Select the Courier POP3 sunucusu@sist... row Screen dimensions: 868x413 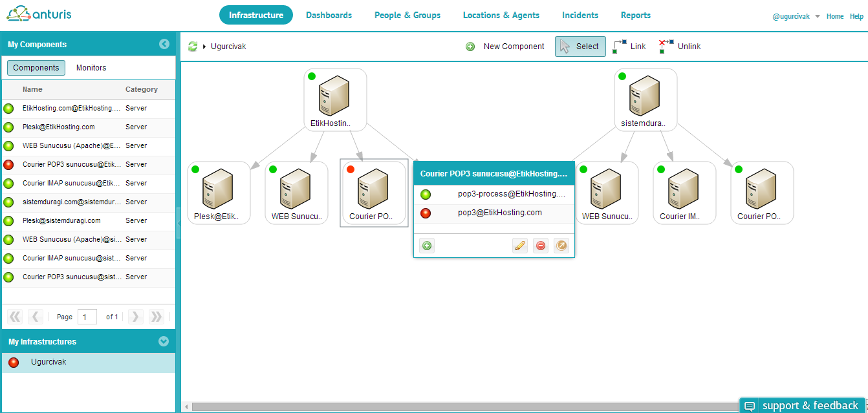[89, 277]
